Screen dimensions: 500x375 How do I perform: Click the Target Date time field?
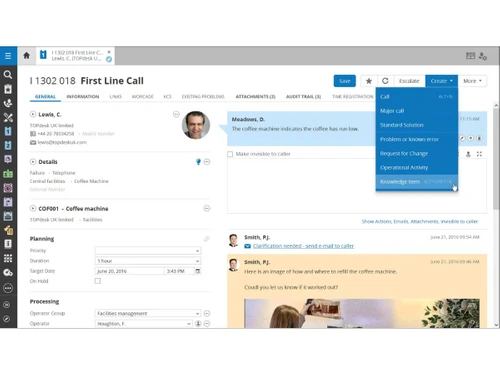[x=179, y=271]
